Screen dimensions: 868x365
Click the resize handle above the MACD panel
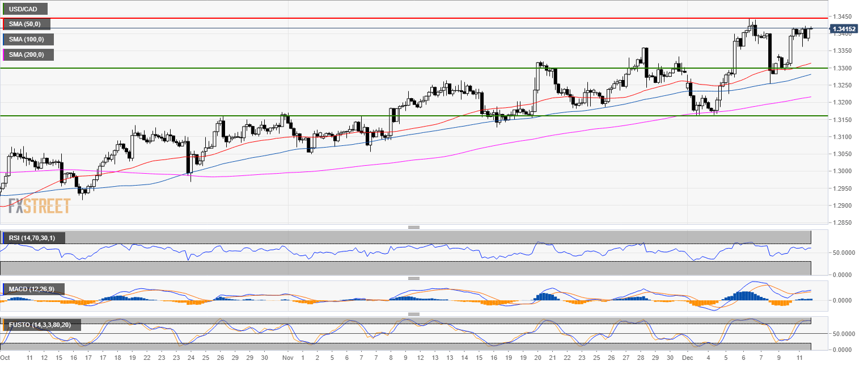click(x=413, y=278)
